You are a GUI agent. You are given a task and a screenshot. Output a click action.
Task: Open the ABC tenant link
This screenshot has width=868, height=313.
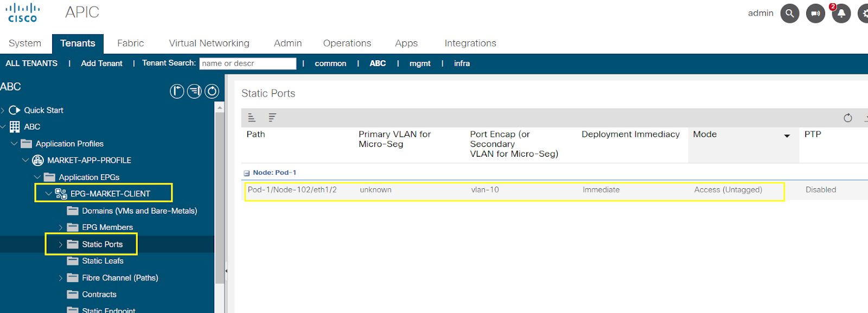coord(378,63)
